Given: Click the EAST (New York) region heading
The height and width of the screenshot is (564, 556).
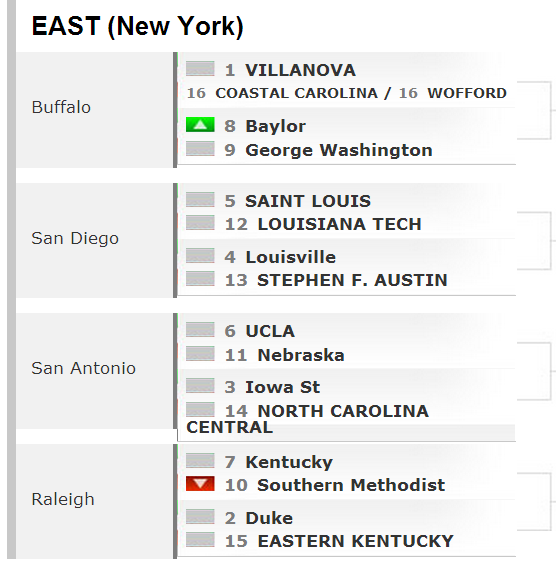Looking at the screenshot, I should 138,26.
